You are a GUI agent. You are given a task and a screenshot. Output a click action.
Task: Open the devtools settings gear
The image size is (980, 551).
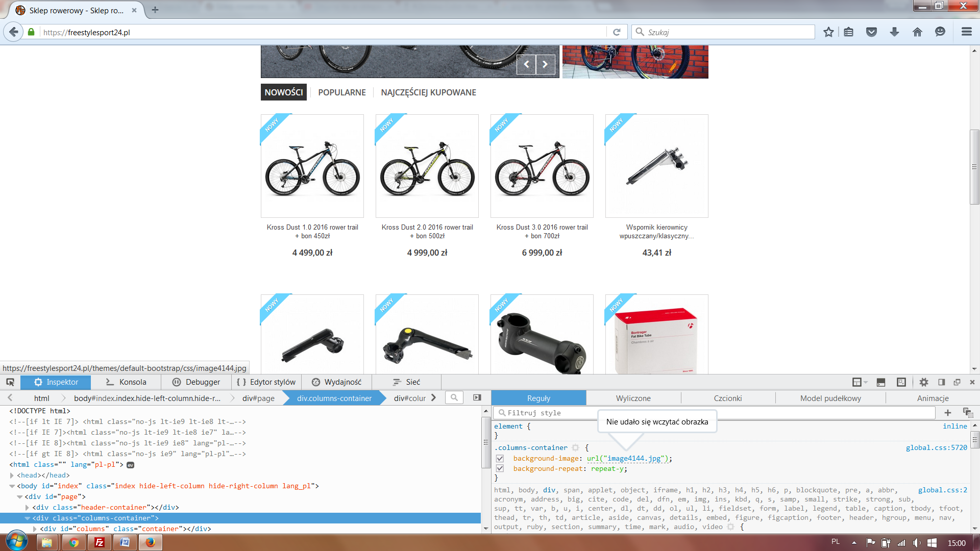pyautogui.click(x=924, y=382)
